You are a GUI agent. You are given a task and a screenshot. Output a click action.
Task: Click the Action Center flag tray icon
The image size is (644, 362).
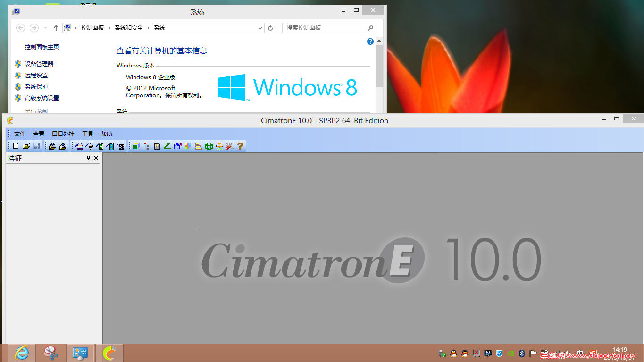[533, 353]
